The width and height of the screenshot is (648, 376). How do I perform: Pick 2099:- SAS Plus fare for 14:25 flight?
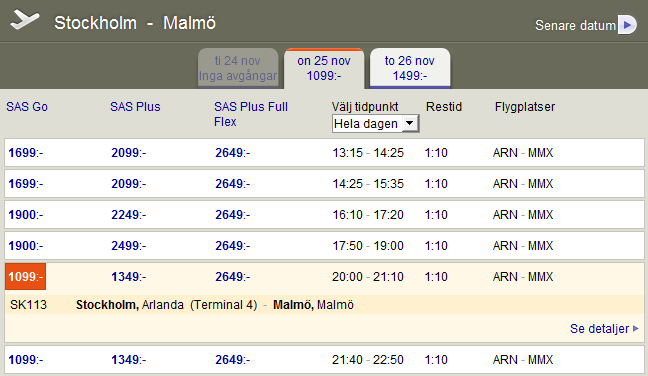[x=129, y=184]
